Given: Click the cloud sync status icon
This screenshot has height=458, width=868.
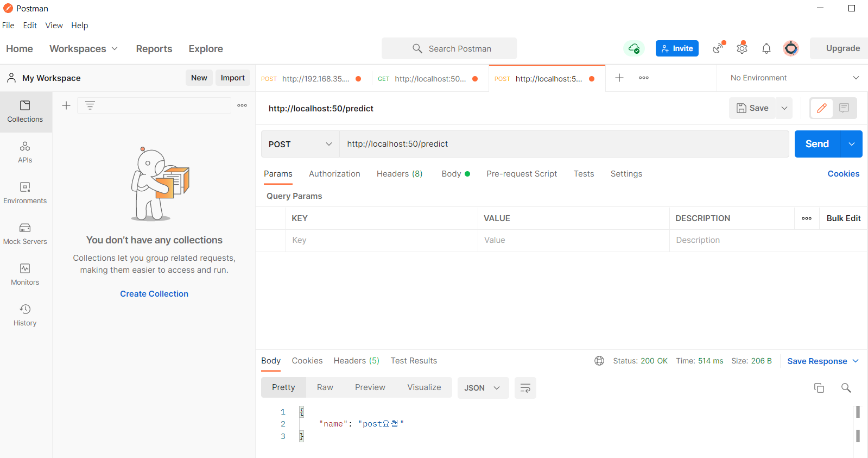Looking at the screenshot, I should pos(633,48).
